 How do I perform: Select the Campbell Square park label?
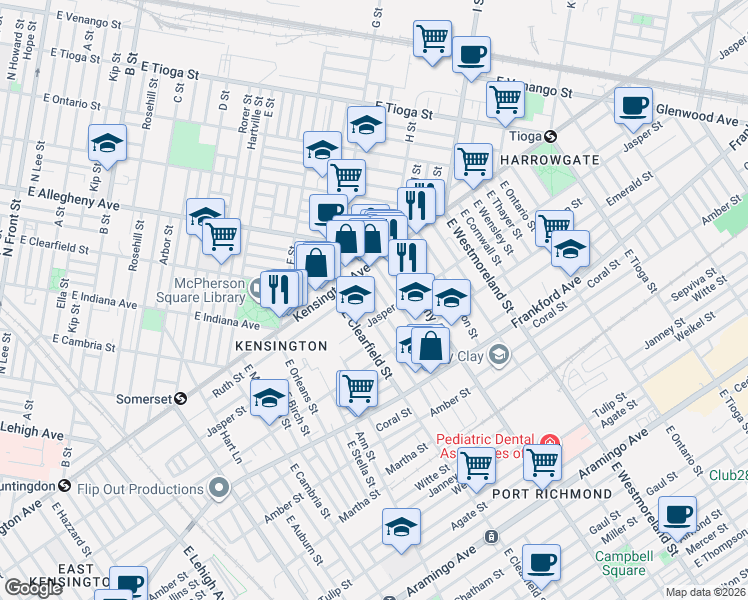(623, 563)
